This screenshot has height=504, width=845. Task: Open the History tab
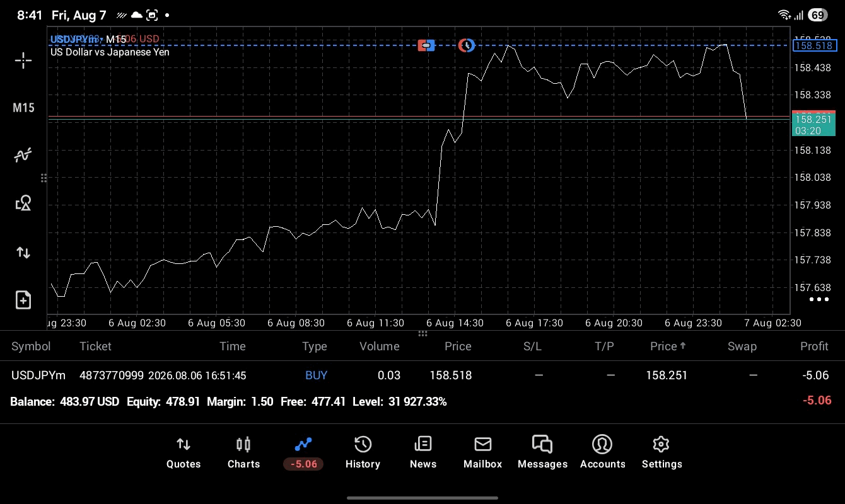click(363, 453)
